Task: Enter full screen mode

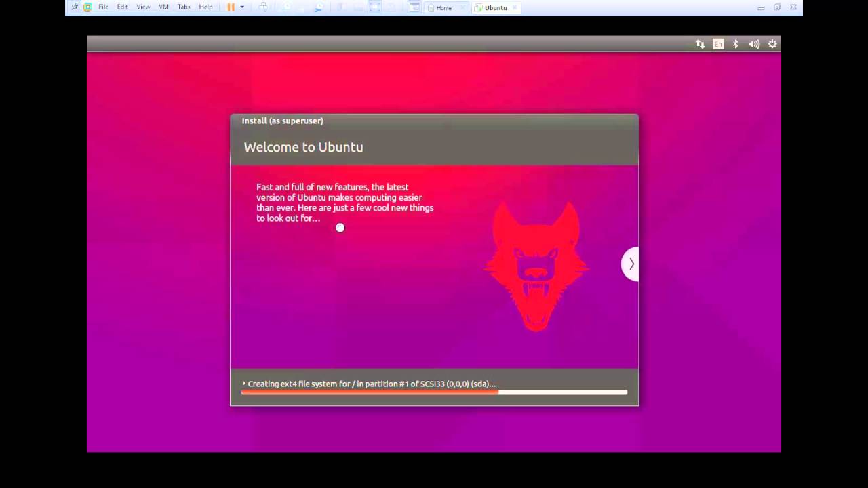Action: (x=374, y=7)
